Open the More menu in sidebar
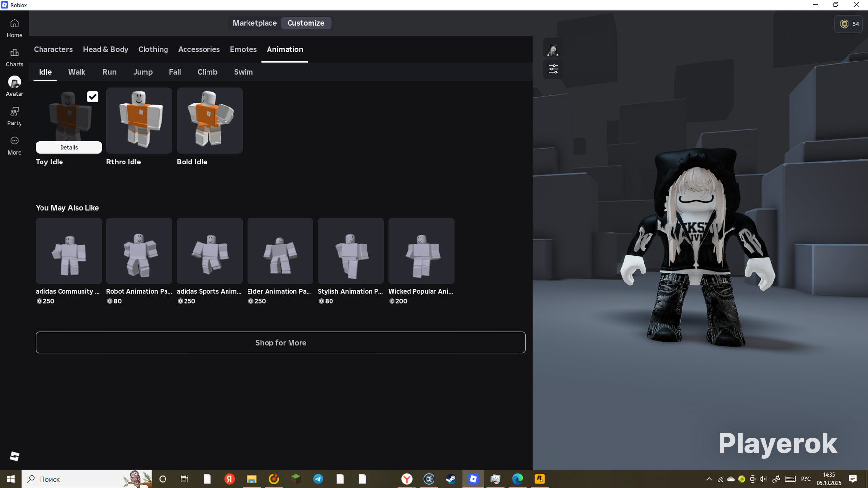 click(14, 145)
